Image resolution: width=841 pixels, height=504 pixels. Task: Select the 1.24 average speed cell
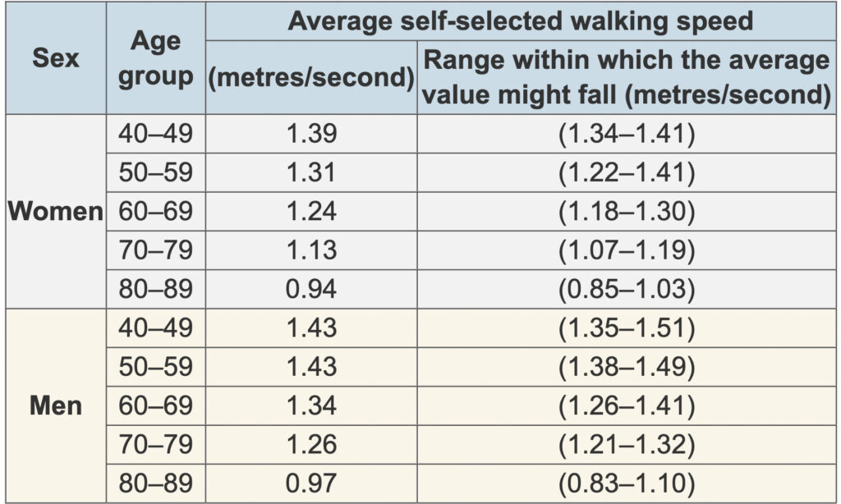tap(311, 211)
